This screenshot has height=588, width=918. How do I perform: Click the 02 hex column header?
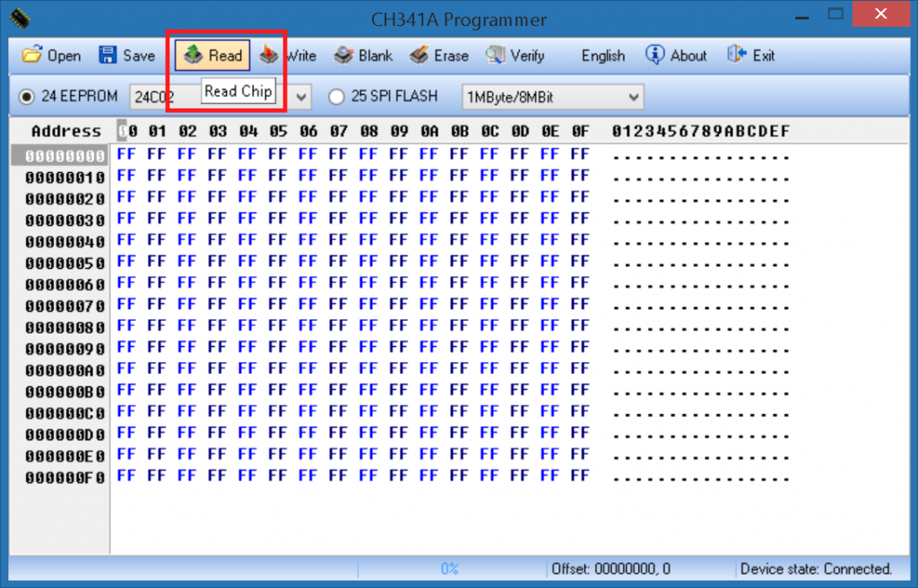tap(187, 131)
